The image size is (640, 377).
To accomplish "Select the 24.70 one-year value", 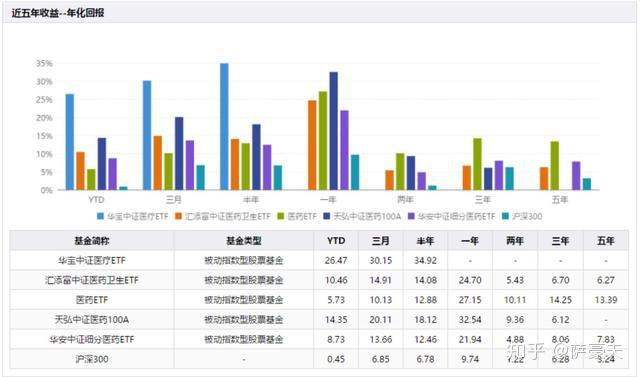I will click(470, 280).
